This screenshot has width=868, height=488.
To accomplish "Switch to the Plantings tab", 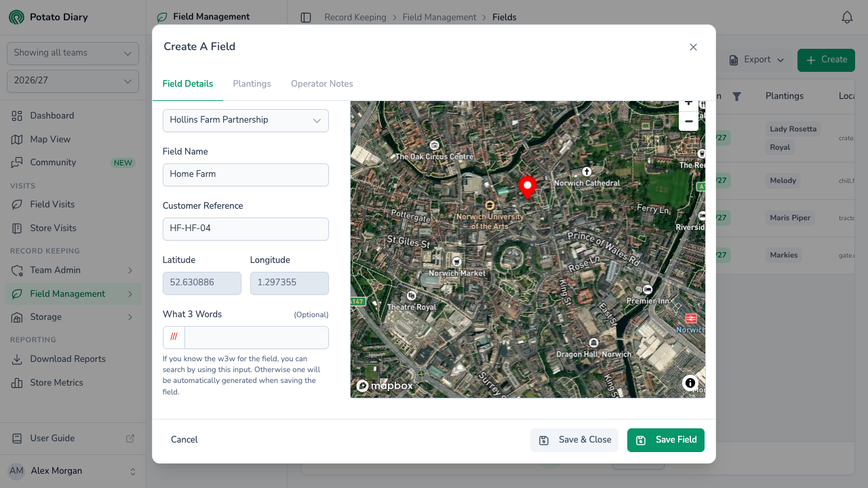I will [x=252, y=84].
